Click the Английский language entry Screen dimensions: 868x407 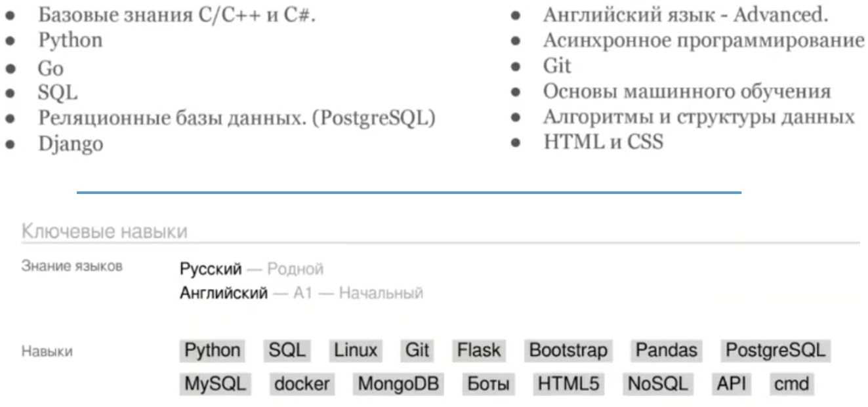click(224, 293)
